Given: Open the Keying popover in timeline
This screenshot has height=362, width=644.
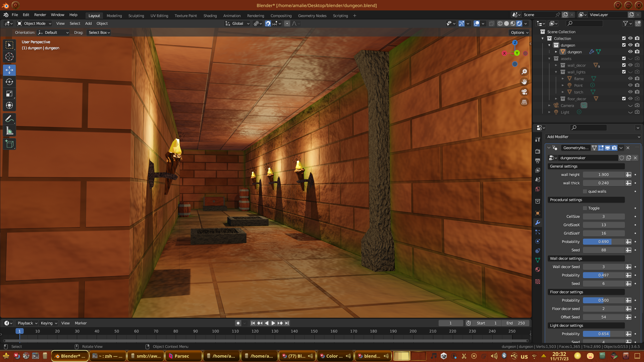Looking at the screenshot, I should [49, 323].
